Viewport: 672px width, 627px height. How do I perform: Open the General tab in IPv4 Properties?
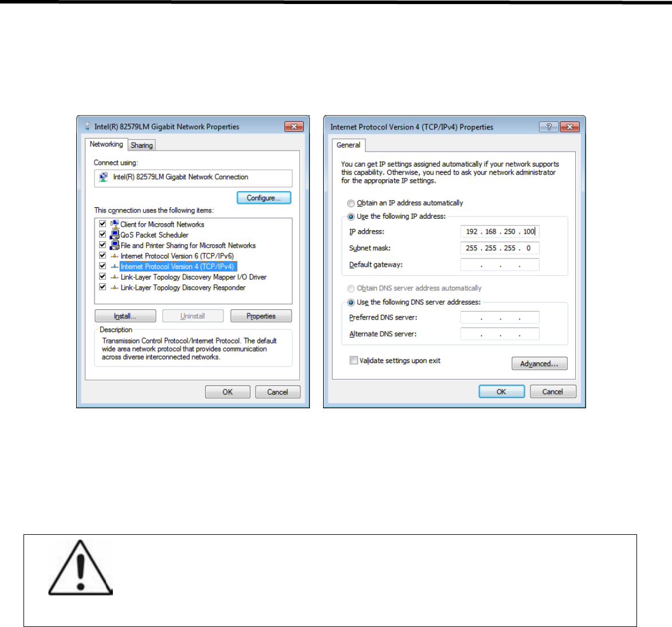click(x=348, y=145)
